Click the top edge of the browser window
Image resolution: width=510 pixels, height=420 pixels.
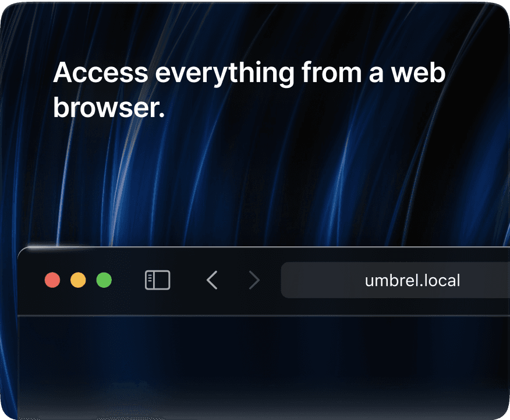(x=264, y=247)
